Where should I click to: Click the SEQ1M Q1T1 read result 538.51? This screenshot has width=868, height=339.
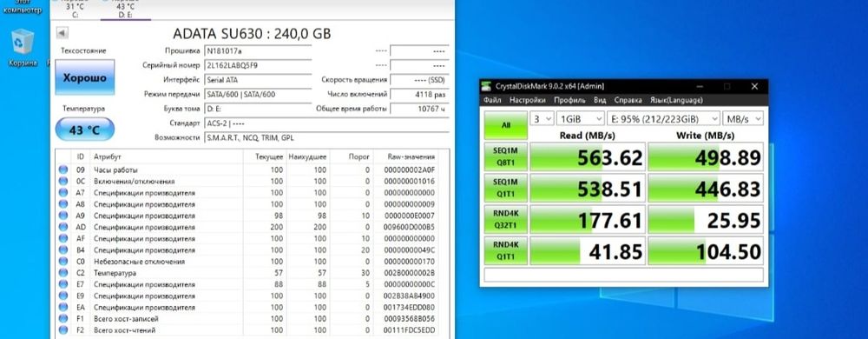tap(588, 189)
